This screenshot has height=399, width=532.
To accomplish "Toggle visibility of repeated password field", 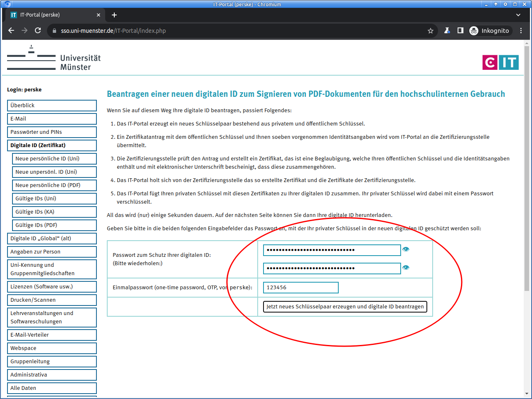I will tap(406, 268).
